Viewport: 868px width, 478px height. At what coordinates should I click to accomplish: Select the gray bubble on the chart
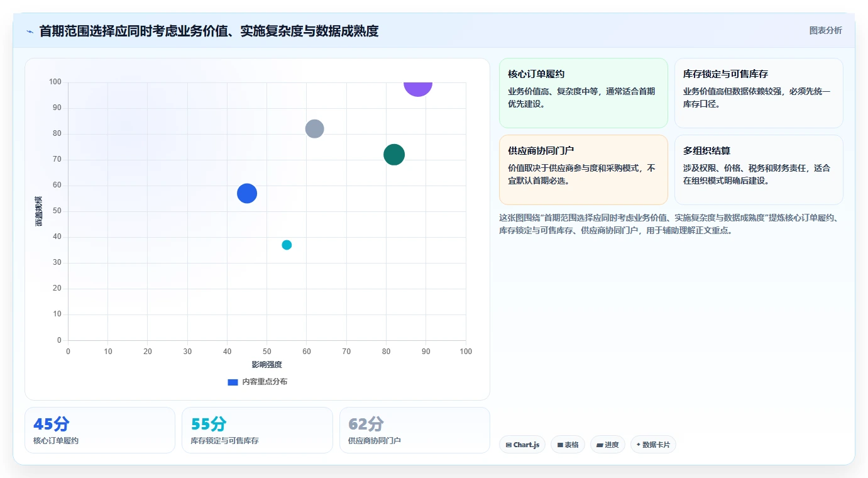point(314,129)
